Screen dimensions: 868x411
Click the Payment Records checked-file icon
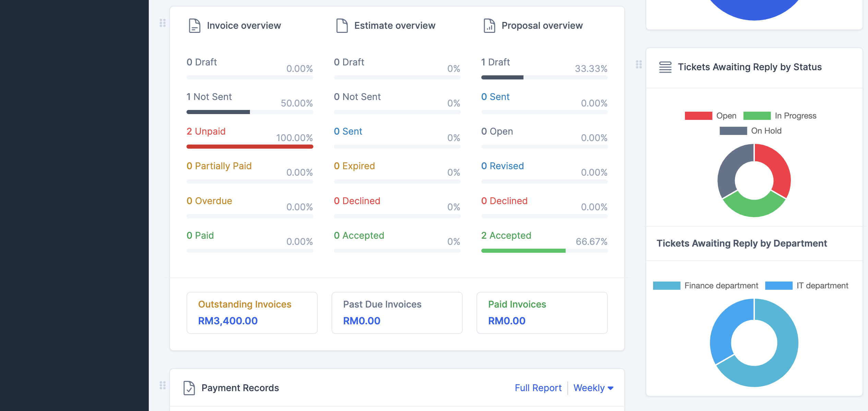click(x=189, y=388)
